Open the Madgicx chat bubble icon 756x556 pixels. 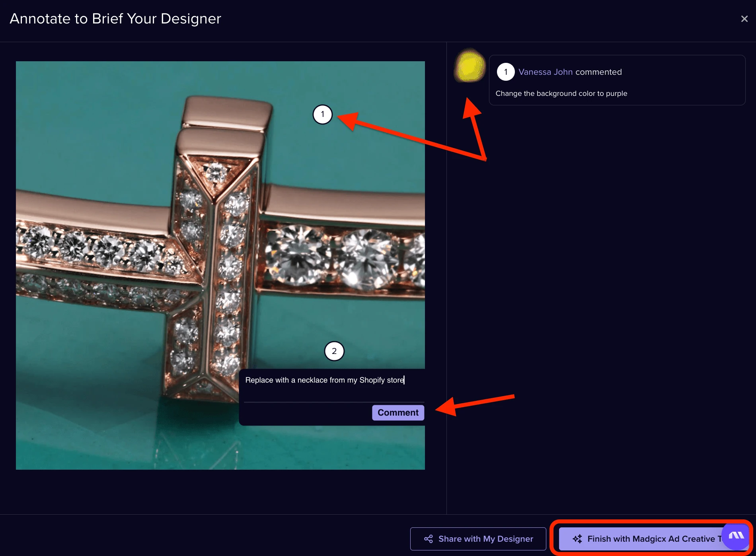tap(736, 536)
